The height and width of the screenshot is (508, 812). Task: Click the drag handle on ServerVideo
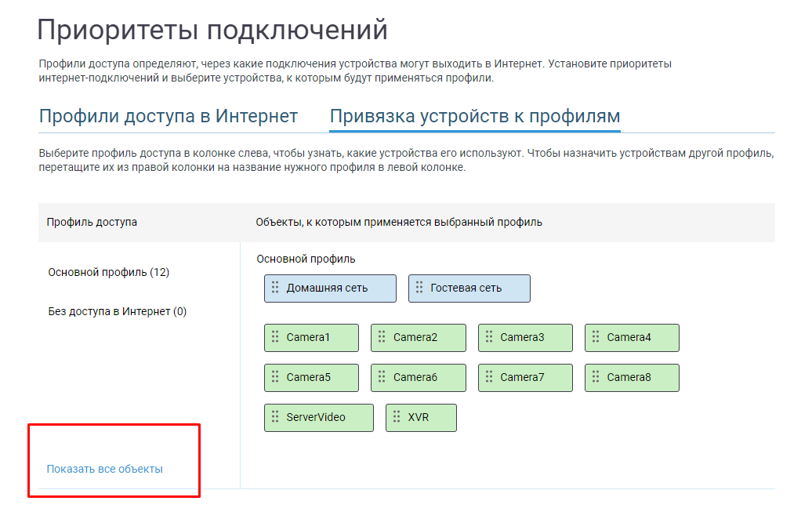(275, 417)
